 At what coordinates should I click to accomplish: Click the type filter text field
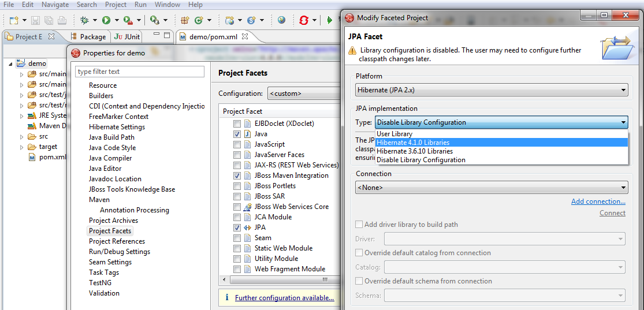coord(140,72)
